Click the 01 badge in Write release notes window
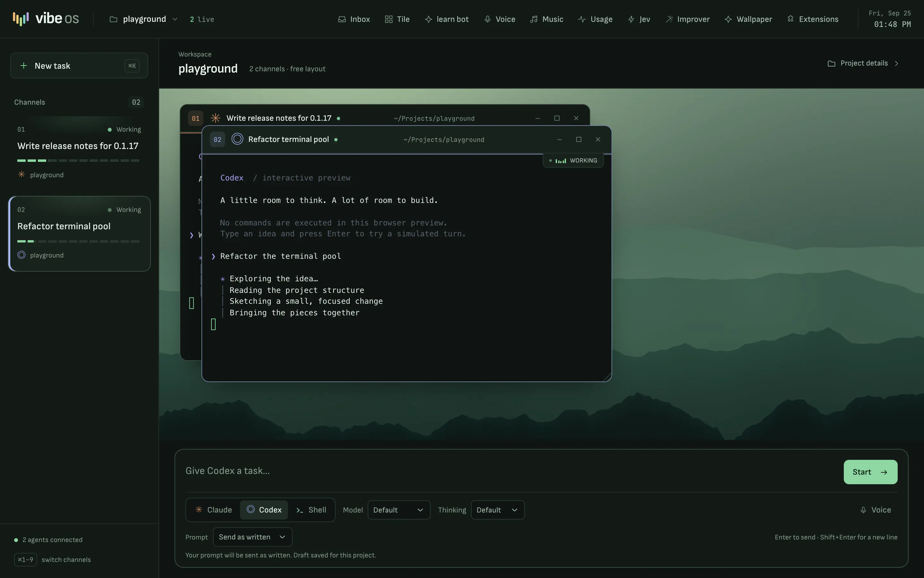This screenshot has height=578, width=924. tap(195, 118)
